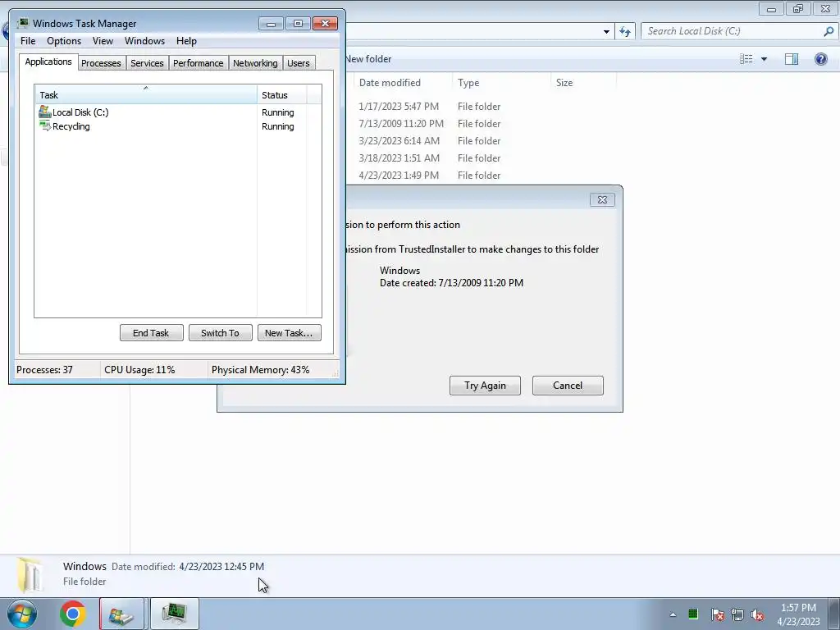Launch Google Chrome from the taskbar
The image size is (840, 630).
(x=73, y=614)
